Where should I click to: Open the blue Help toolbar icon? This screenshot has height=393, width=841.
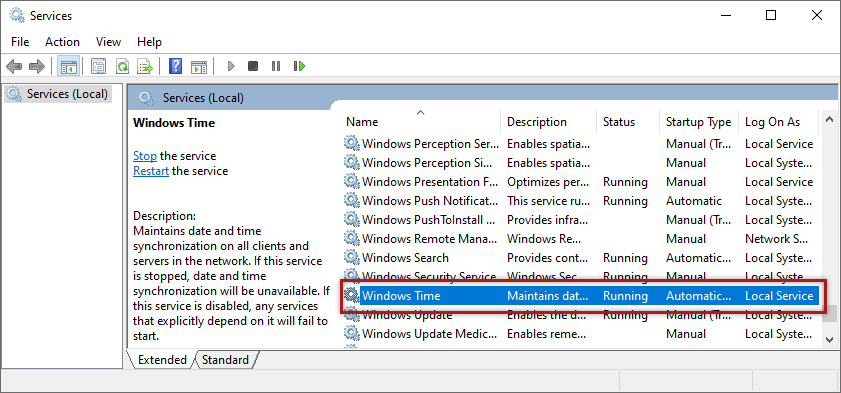pyautogui.click(x=175, y=66)
